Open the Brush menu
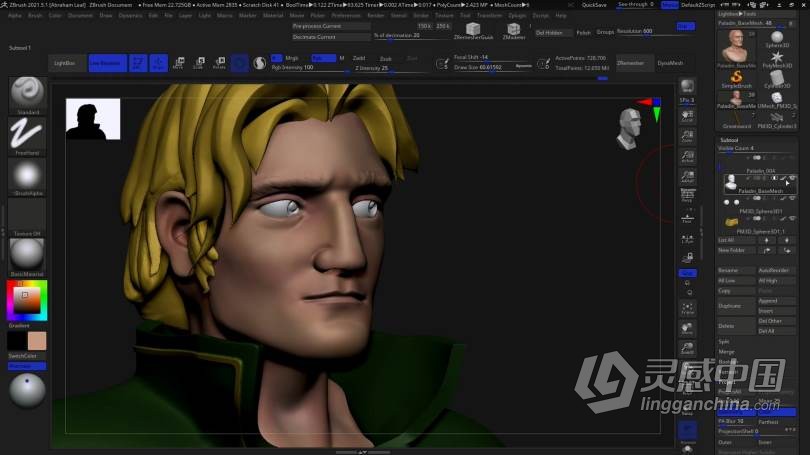This screenshot has height=455, width=810. [35, 15]
